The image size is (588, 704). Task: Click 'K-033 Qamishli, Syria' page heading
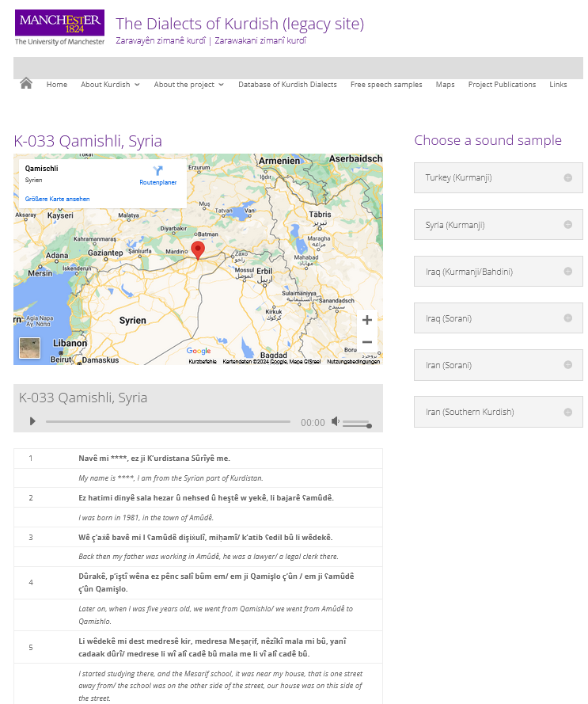(88, 141)
